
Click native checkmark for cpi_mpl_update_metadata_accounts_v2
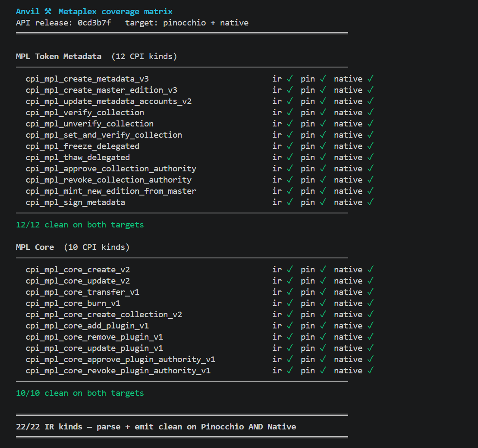[371, 101]
